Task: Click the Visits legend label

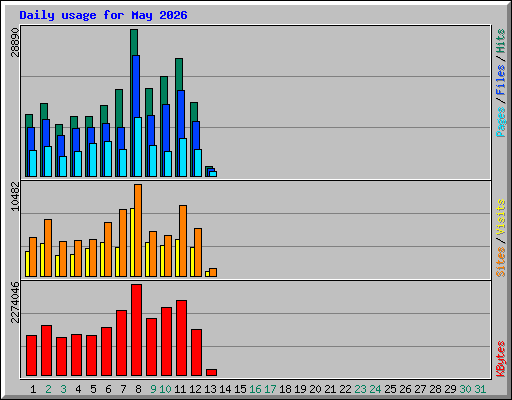Action: point(501,217)
